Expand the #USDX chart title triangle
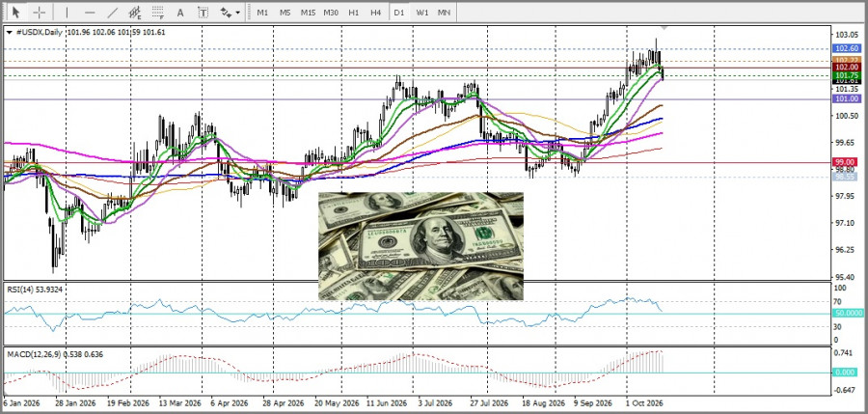Image resolution: width=868 pixels, height=414 pixels. (10, 32)
